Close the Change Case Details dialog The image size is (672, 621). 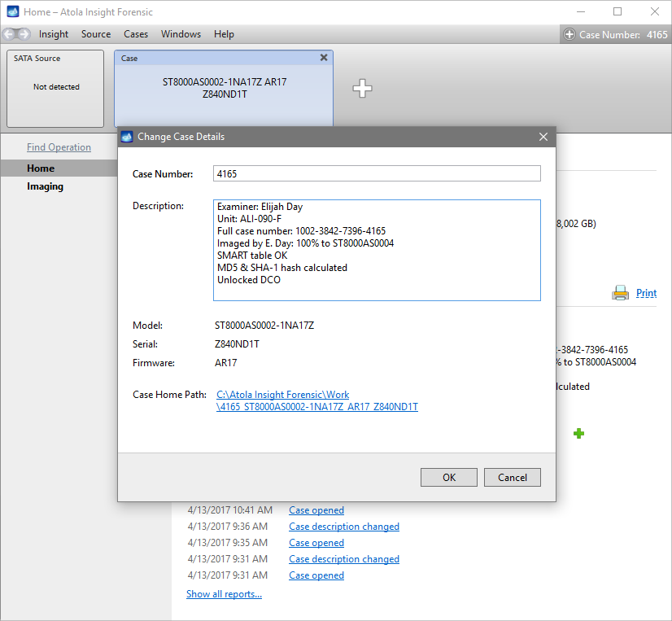pos(543,137)
